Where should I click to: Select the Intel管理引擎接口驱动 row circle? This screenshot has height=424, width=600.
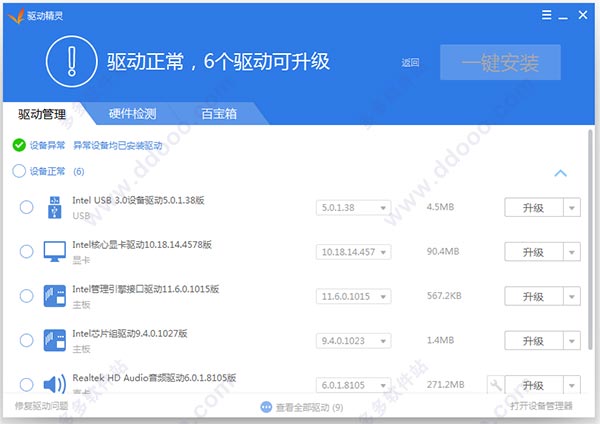click(26, 296)
